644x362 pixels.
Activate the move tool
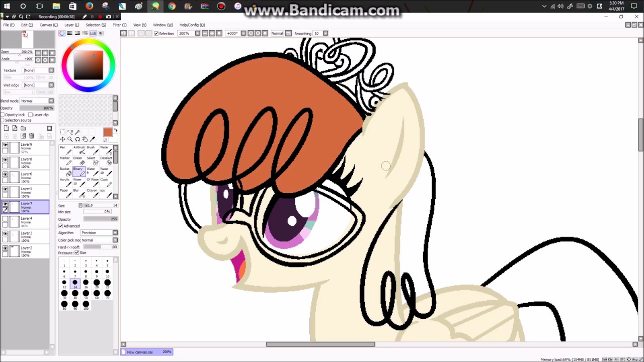(62, 139)
